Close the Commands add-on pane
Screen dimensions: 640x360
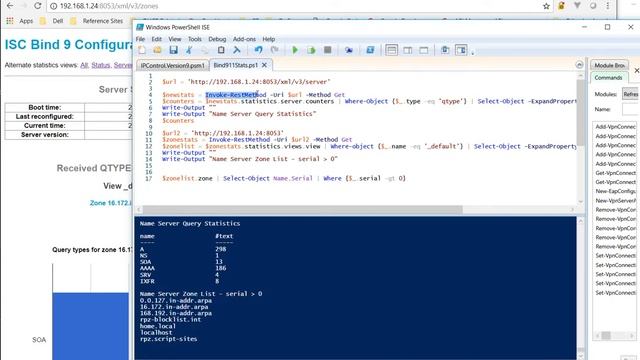pyautogui.click(x=636, y=71)
